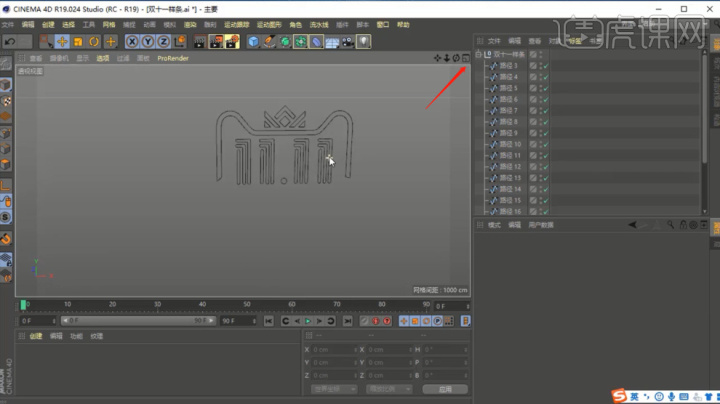Click the end frame 90 F field
This screenshot has height=404, width=720.
click(238, 321)
